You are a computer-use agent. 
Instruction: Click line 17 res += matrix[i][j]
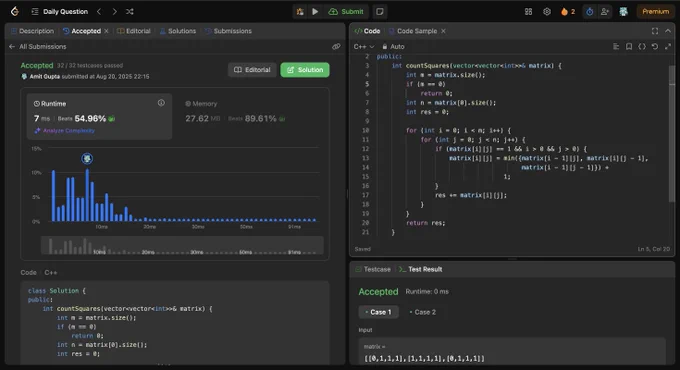(471, 195)
